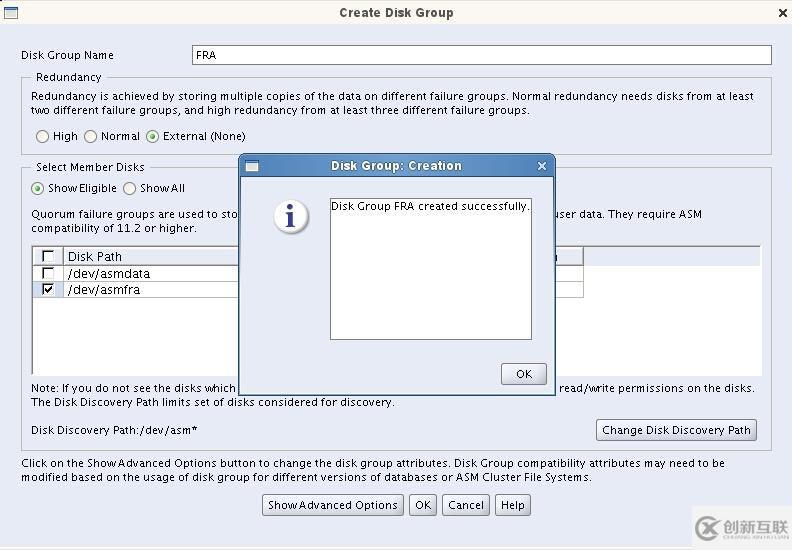
Task: Select High redundancy option
Action: [42, 136]
